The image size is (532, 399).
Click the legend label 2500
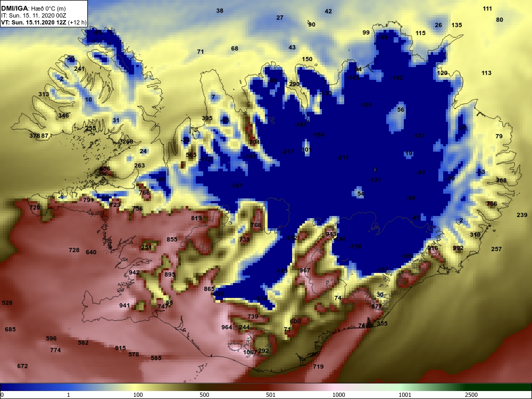click(x=471, y=395)
